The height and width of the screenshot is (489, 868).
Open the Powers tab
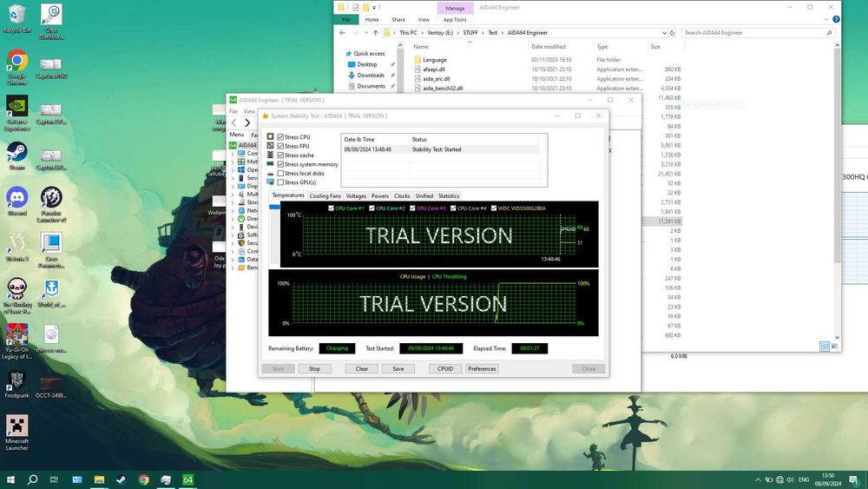pyautogui.click(x=380, y=196)
